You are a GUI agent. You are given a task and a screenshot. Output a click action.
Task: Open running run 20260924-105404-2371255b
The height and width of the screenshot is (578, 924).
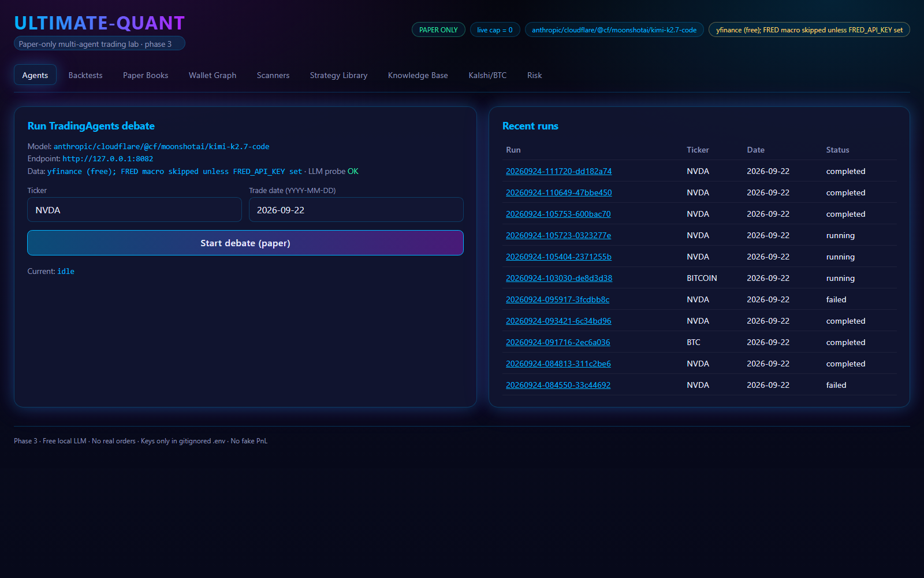pos(558,257)
